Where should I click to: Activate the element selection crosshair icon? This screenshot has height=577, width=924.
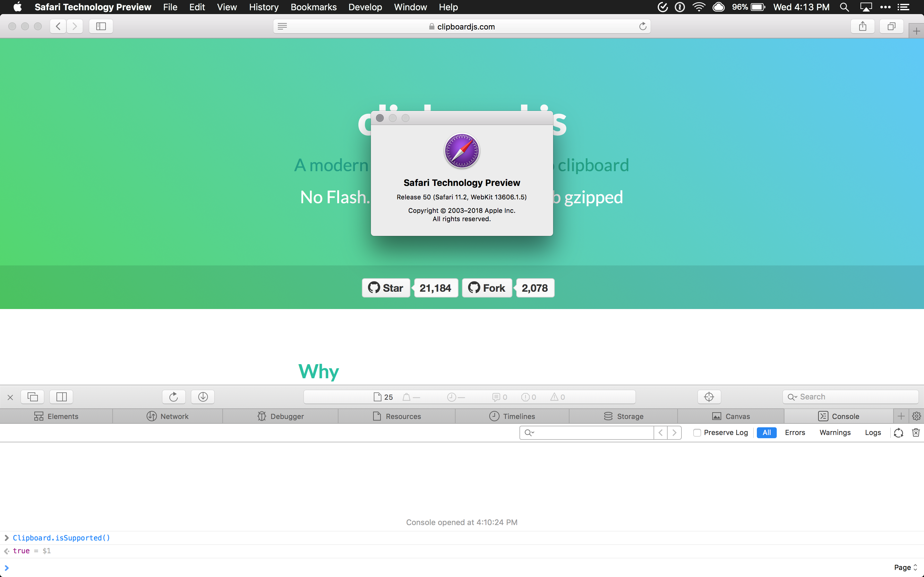709,397
